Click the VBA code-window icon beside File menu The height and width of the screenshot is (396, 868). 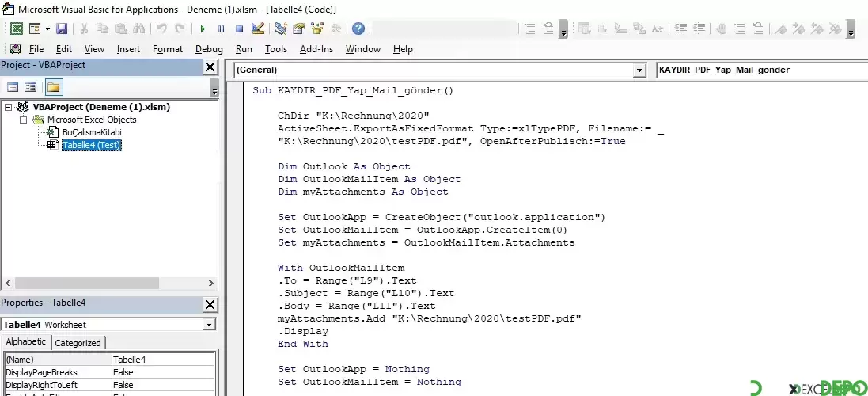click(16, 49)
